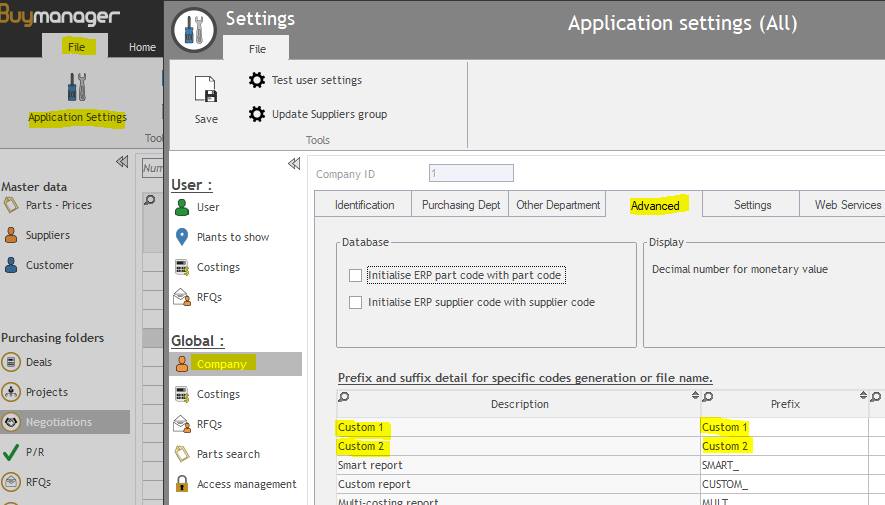This screenshot has height=505, width=885.
Task: Enable Initialise ERP supplier code checkbox
Action: (x=355, y=302)
